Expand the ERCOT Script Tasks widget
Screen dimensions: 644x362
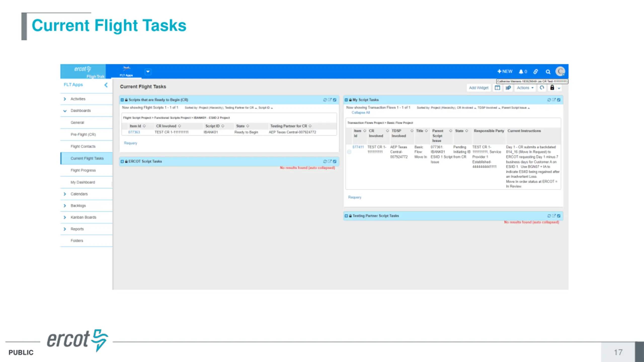[x=122, y=161]
